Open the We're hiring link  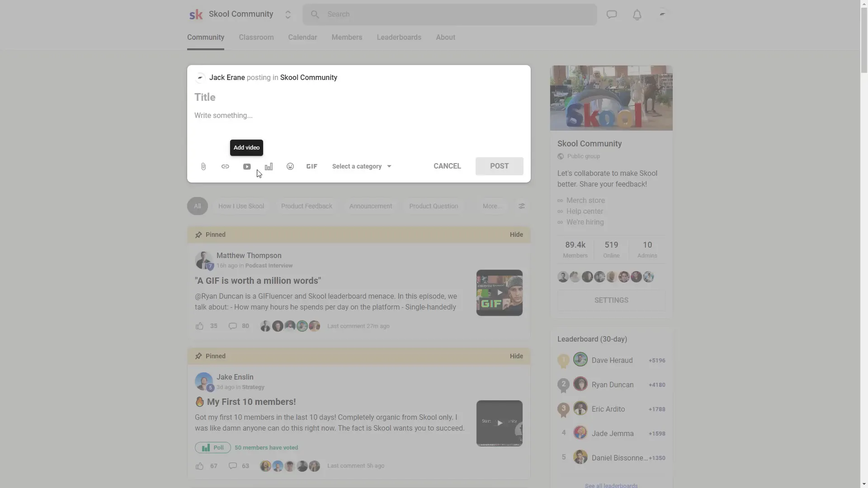point(585,222)
